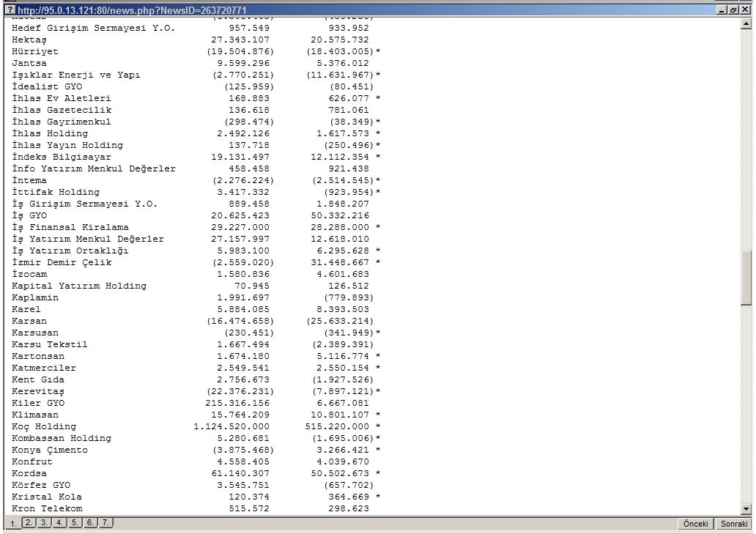Select İş Finansal Kiralama
This screenshot has width=756, height=534.
coord(70,227)
